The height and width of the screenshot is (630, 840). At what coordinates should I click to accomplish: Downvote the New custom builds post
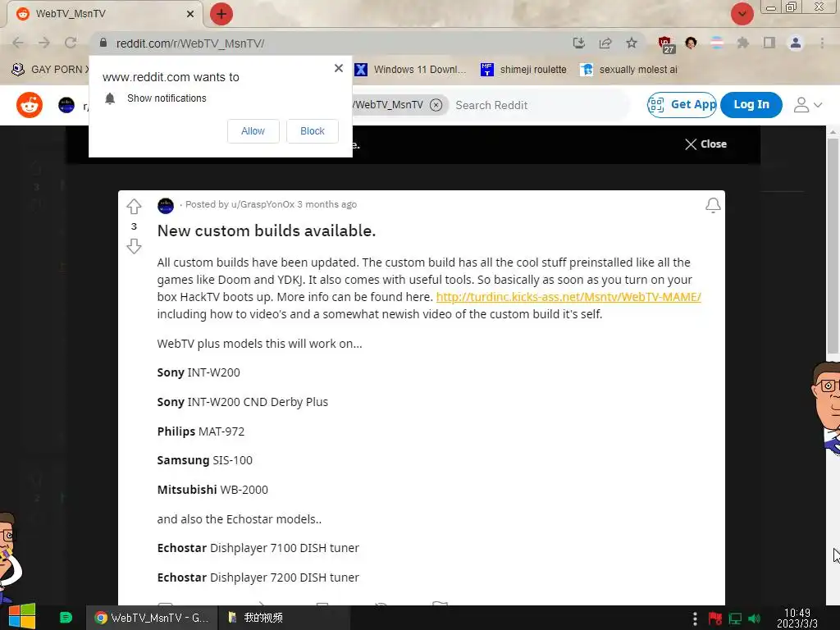pos(134,246)
